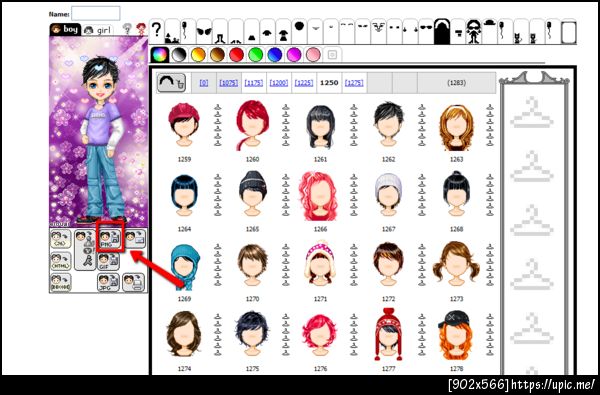Click into the Name text field
600x395 pixels.
96,13
